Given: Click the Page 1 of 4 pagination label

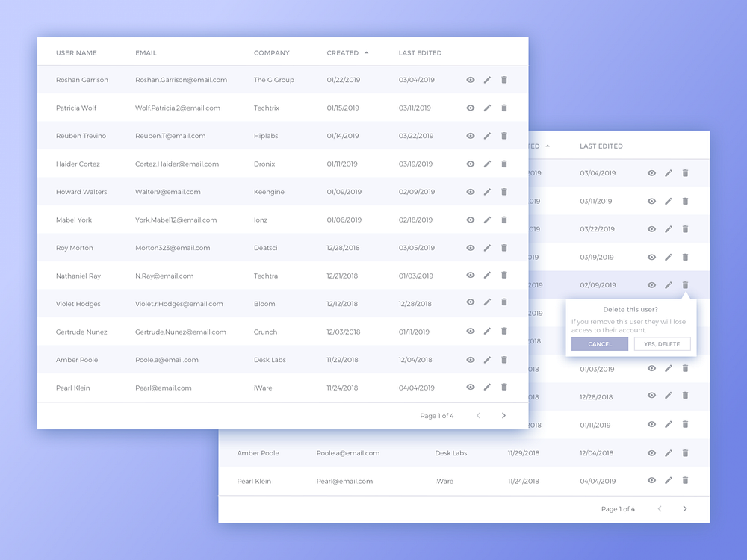Looking at the screenshot, I should (x=437, y=415).
